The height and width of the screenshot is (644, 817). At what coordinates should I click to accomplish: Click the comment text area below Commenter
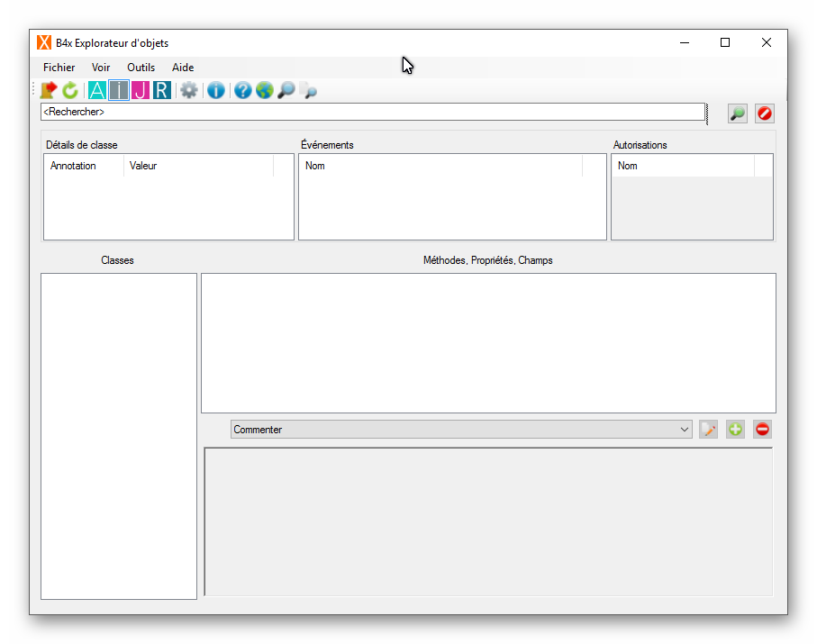488,522
